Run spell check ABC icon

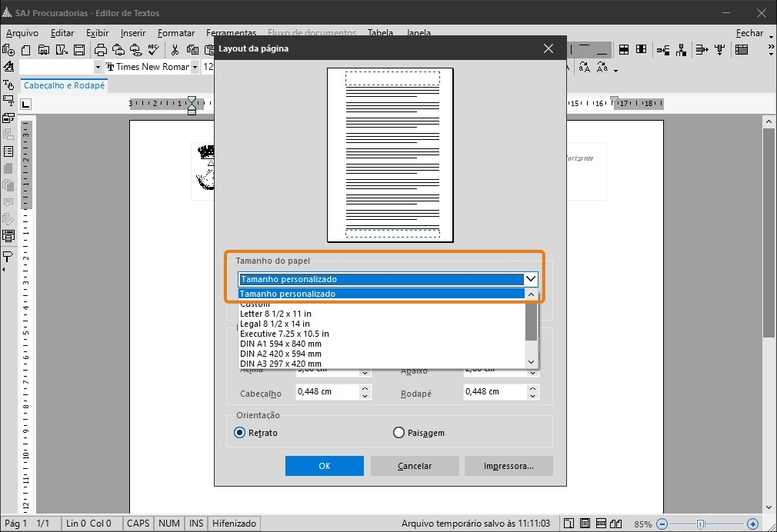click(154, 50)
